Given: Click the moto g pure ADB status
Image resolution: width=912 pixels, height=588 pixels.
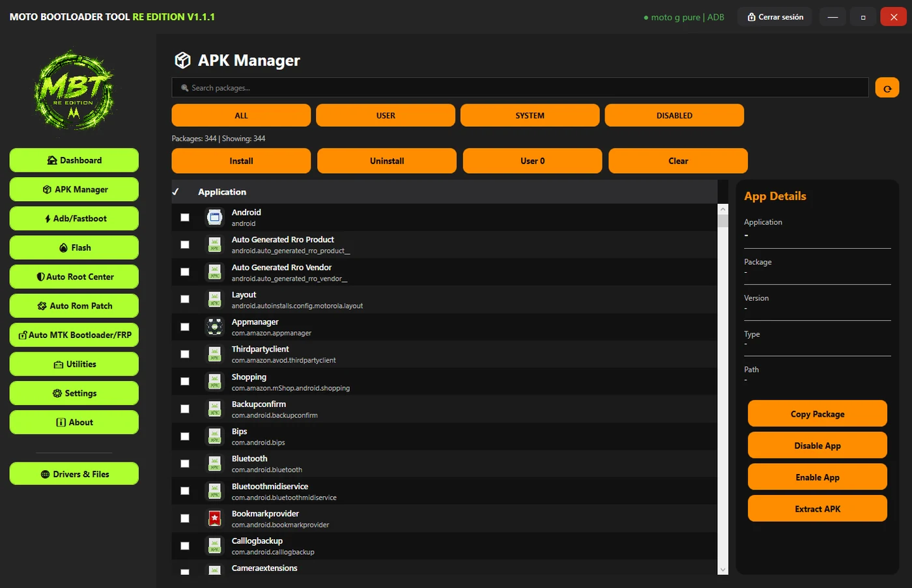Looking at the screenshot, I should tap(683, 18).
